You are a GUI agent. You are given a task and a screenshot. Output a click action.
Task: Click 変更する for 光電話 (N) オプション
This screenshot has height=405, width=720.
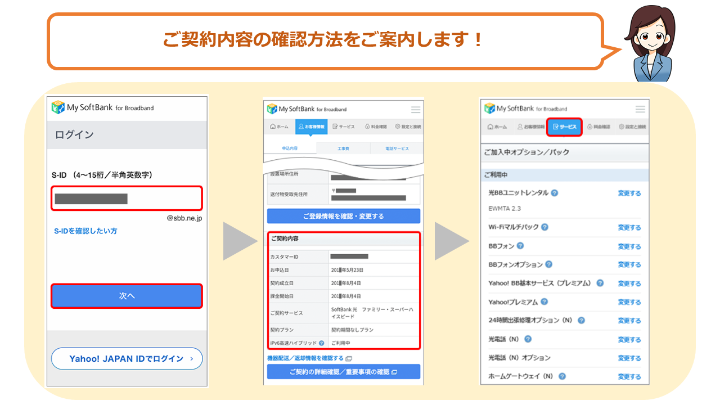click(629, 358)
